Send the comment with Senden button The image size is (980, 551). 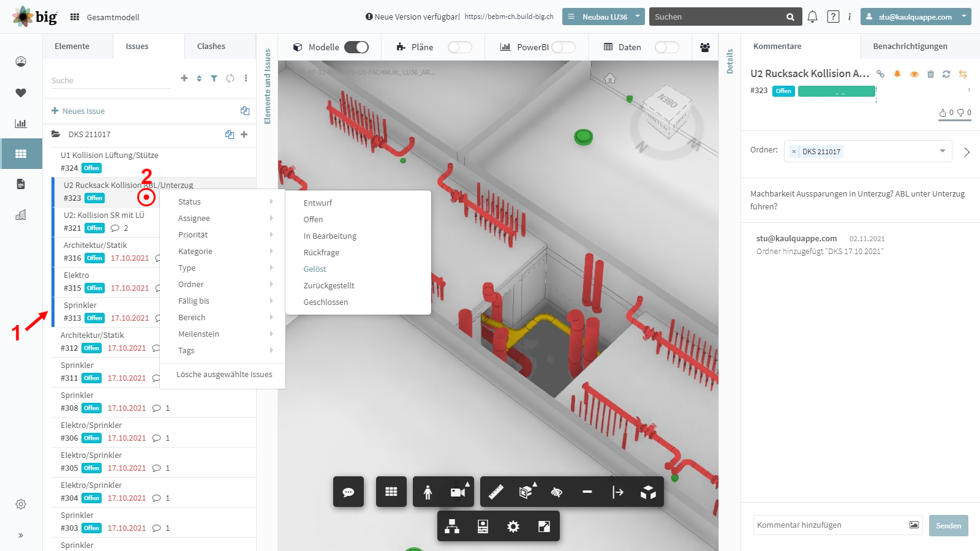948,525
